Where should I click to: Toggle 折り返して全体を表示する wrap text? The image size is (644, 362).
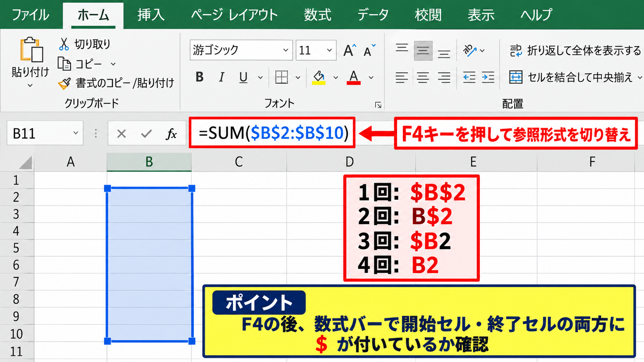click(575, 50)
